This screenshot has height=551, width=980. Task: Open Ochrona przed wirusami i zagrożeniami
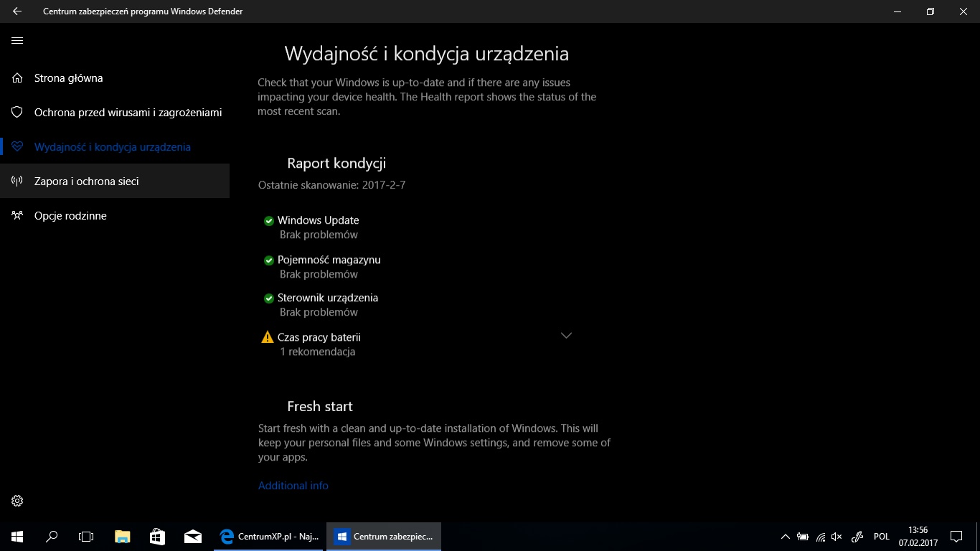115,113
